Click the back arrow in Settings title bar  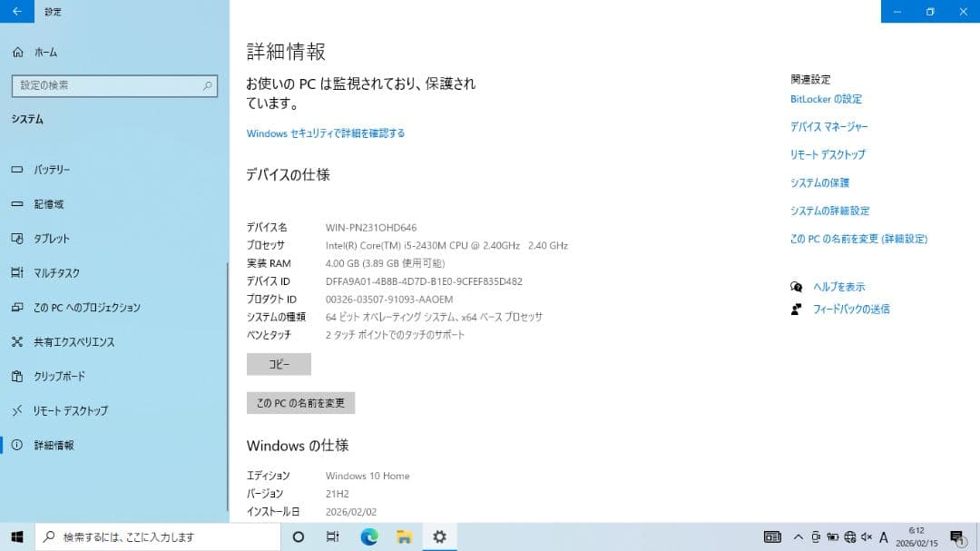pyautogui.click(x=17, y=11)
